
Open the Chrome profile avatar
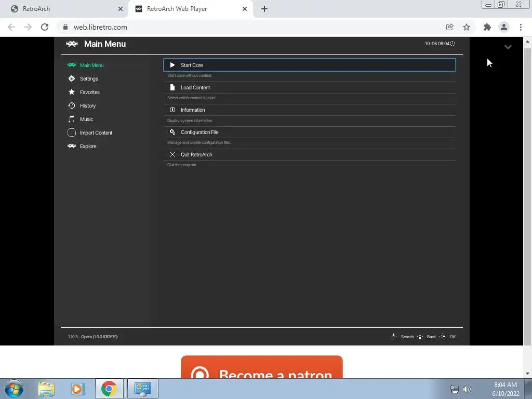tap(504, 27)
